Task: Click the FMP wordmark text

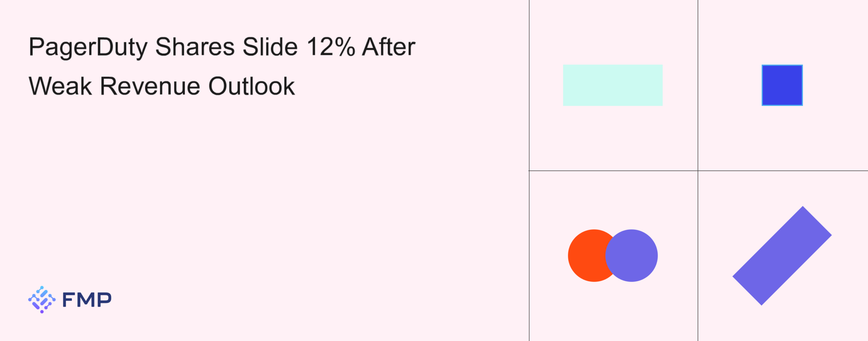Action: click(x=87, y=300)
